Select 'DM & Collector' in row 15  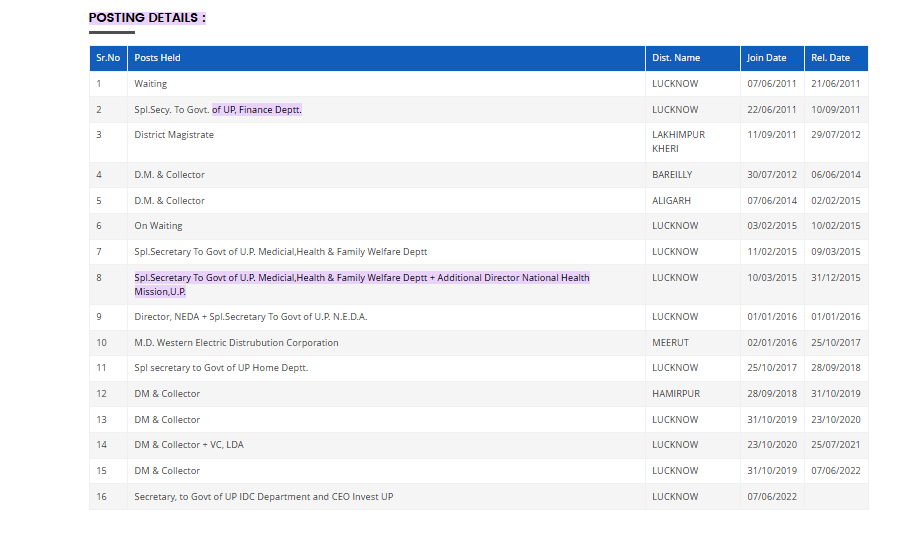(167, 470)
